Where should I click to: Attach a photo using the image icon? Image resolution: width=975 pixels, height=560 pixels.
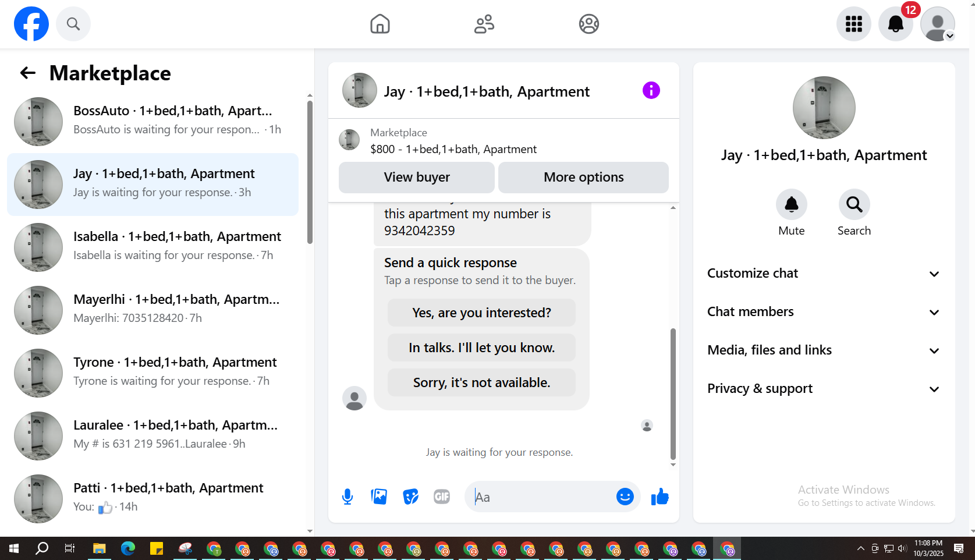coord(379,497)
